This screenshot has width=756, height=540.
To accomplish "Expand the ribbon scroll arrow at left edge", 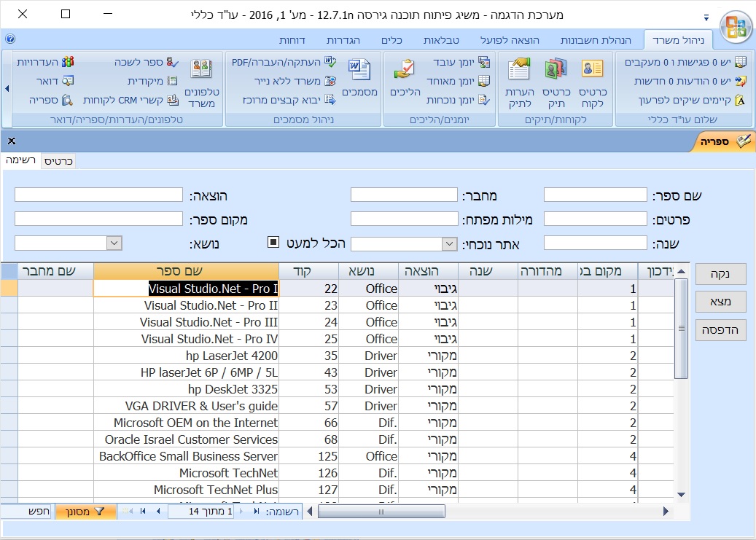I will pyautogui.click(x=7, y=89).
